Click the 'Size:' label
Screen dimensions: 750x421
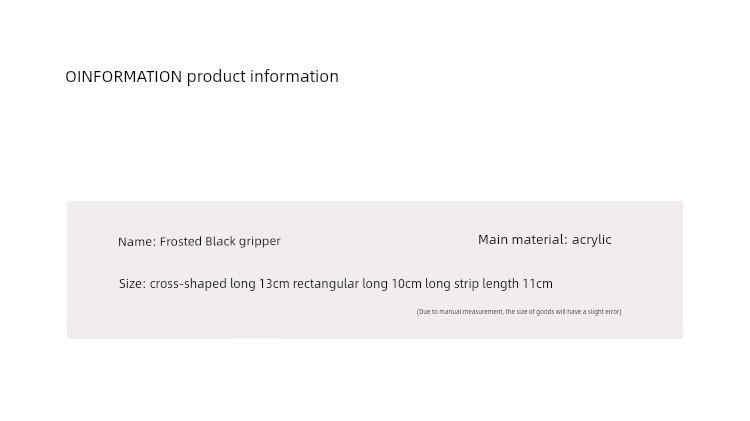click(x=132, y=284)
